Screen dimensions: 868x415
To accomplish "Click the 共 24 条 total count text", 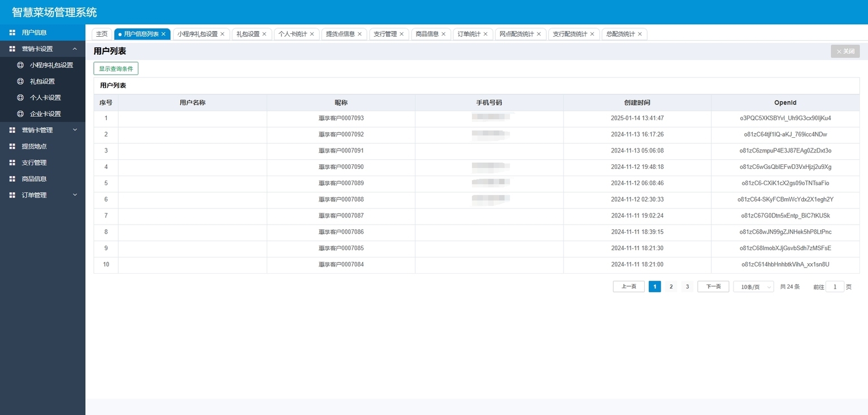I will click(x=790, y=287).
